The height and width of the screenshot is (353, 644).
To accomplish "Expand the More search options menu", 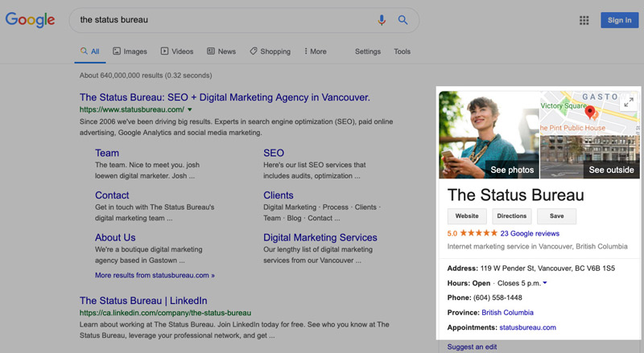I will point(315,51).
